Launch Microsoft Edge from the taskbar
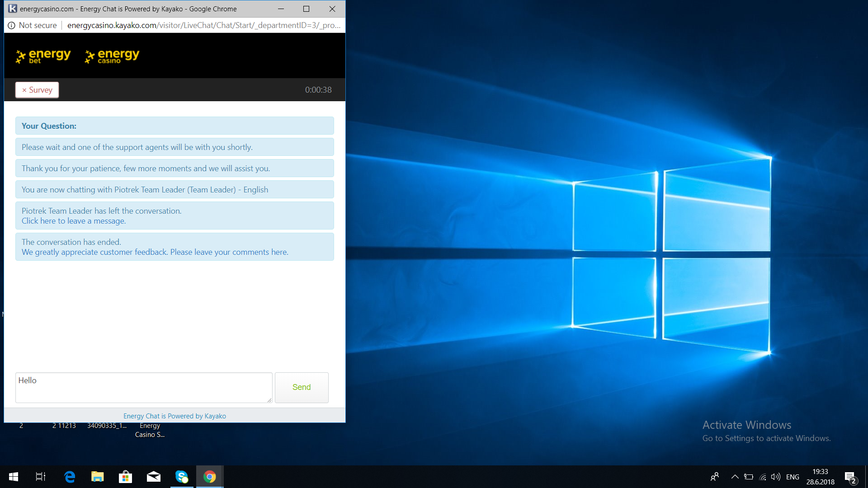The height and width of the screenshot is (488, 868). point(70,477)
